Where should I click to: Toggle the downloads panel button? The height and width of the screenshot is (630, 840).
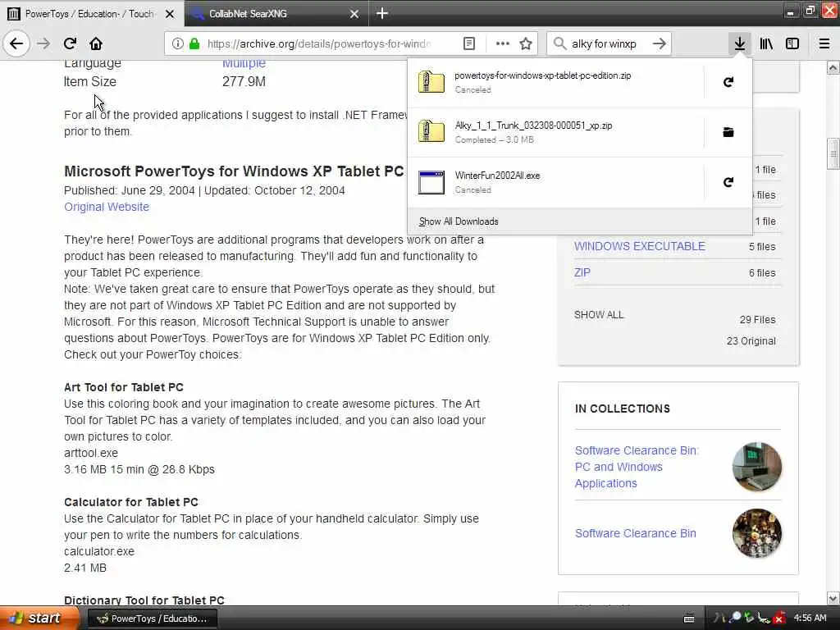[739, 43]
